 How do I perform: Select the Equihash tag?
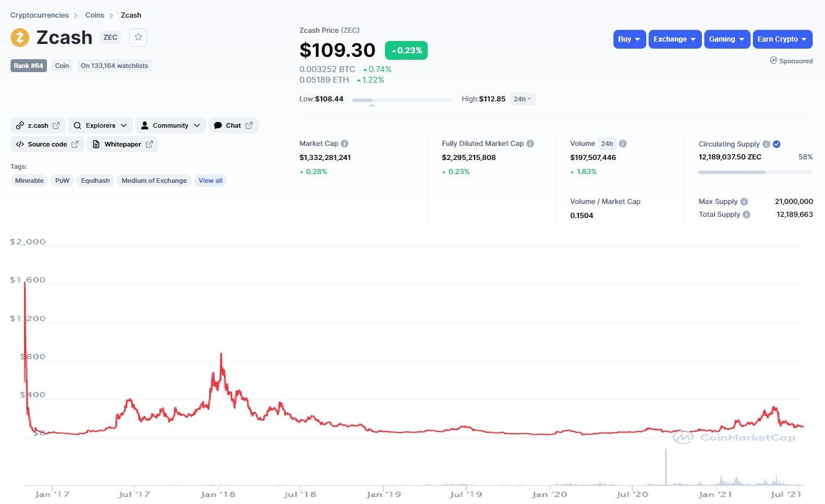click(x=96, y=181)
